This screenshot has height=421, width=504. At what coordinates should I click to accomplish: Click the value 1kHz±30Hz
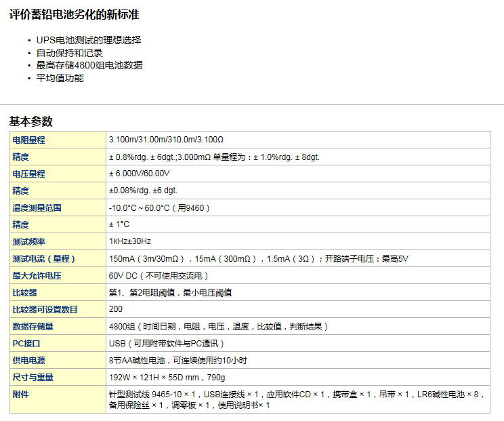(130, 241)
